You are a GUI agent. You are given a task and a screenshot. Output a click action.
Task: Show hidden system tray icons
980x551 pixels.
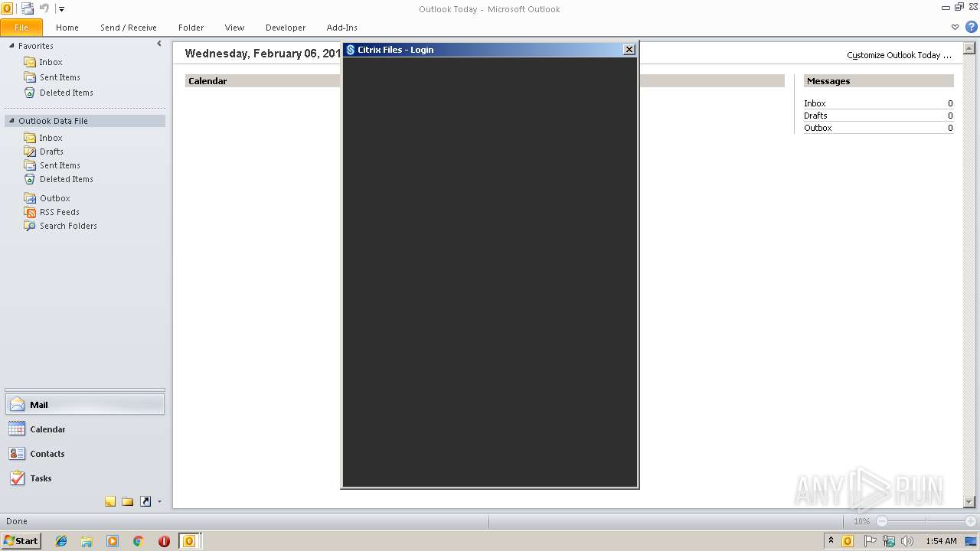[831, 541]
